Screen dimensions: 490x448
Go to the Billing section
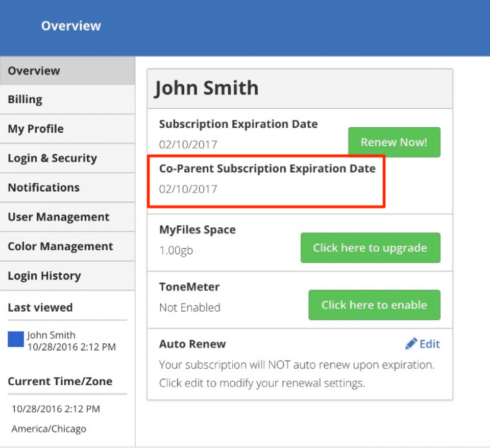point(67,100)
